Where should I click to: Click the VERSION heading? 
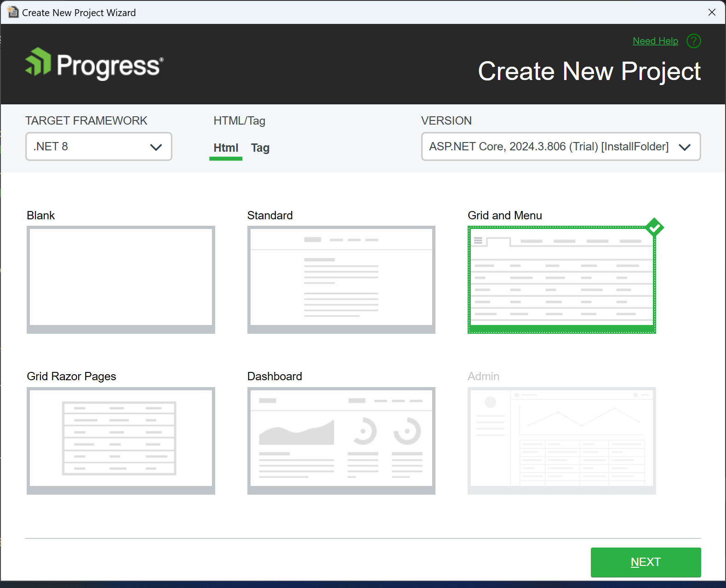click(446, 121)
